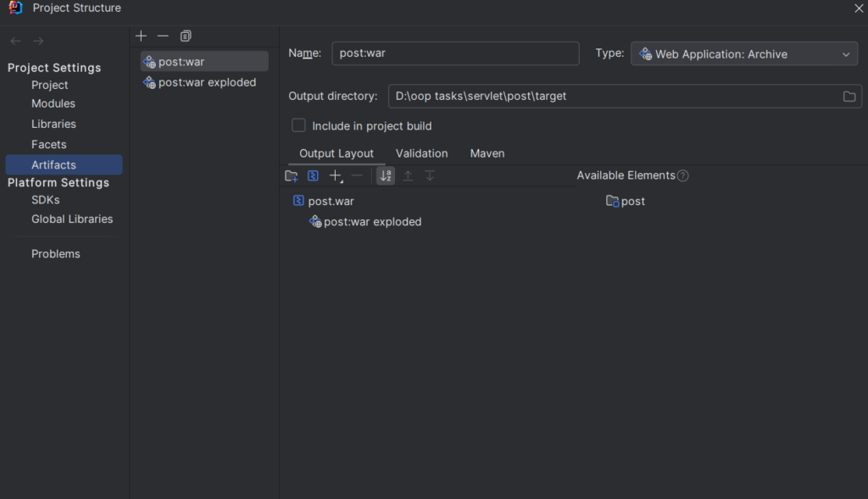
Task: Click the artifact Name text field
Action: (455, 53)
